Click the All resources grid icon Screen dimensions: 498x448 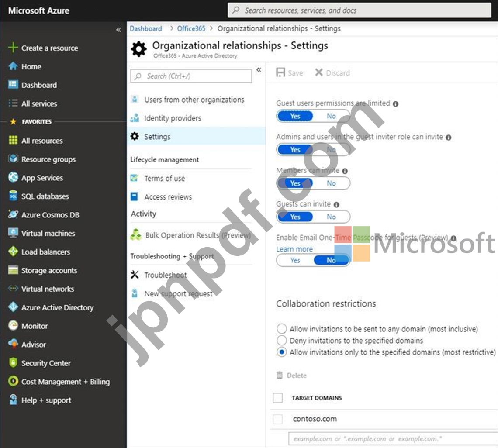13,140
